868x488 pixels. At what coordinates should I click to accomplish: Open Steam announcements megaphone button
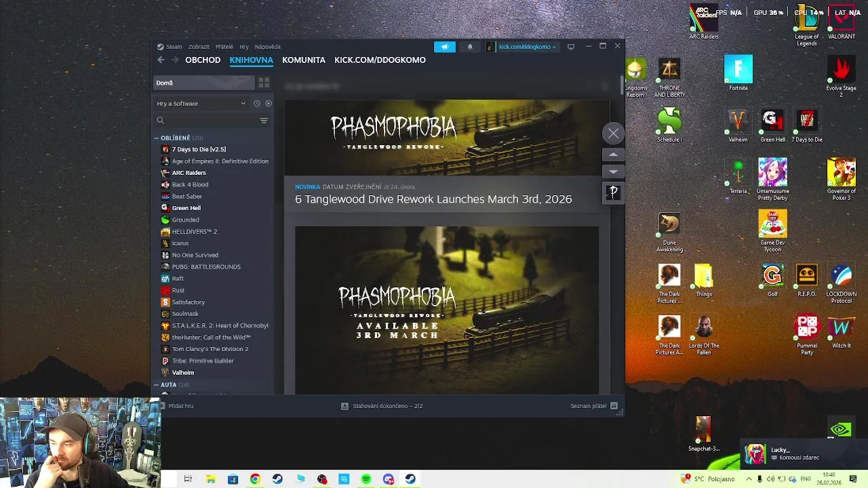445,47
